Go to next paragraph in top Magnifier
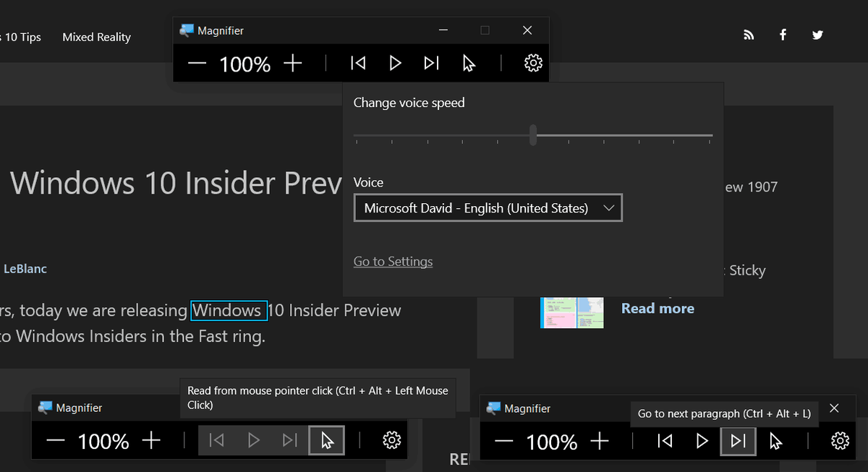The height and width of the screenshot is (472, 868). (x=432, y=64)
